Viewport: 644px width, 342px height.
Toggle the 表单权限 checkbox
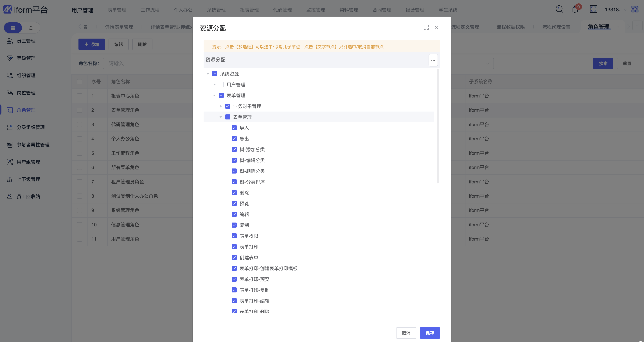pos(234,236)
